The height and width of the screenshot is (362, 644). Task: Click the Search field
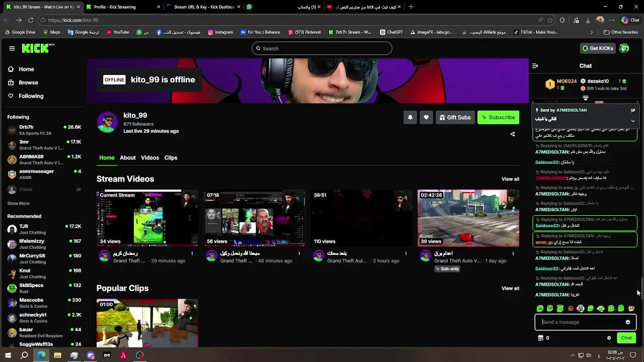322,48
